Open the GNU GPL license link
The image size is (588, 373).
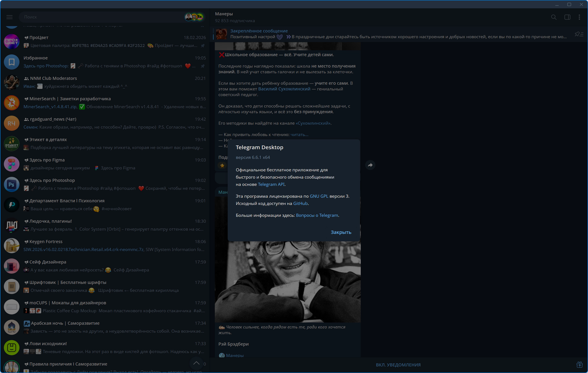coord(319,196)
